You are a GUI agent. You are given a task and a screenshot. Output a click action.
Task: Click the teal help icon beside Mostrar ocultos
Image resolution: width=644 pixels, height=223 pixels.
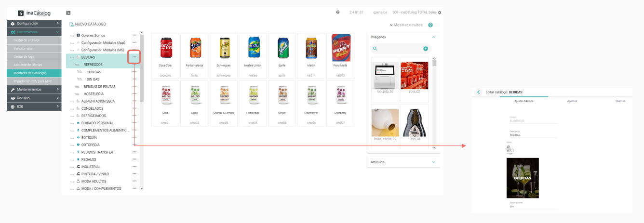click(430, 25)
